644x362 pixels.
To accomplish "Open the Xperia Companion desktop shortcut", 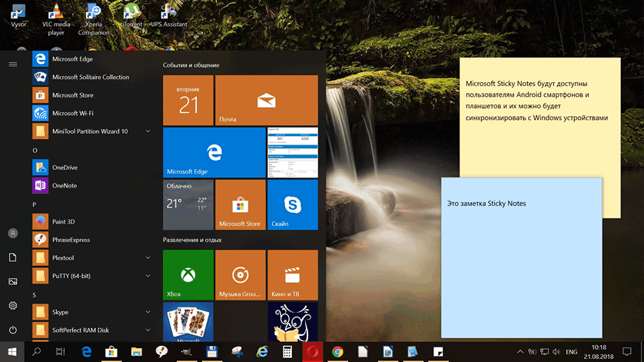I will tap(94, 18).
